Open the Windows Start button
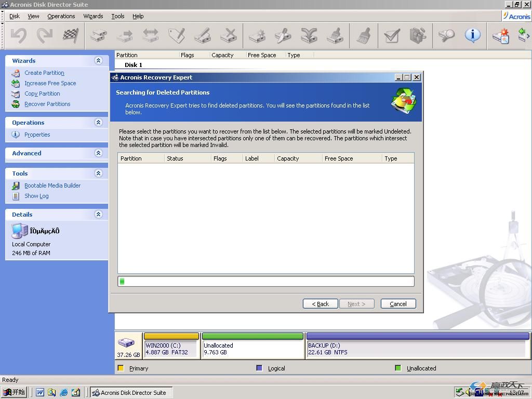This screenshot has height=399, width=532. [14, 392]
